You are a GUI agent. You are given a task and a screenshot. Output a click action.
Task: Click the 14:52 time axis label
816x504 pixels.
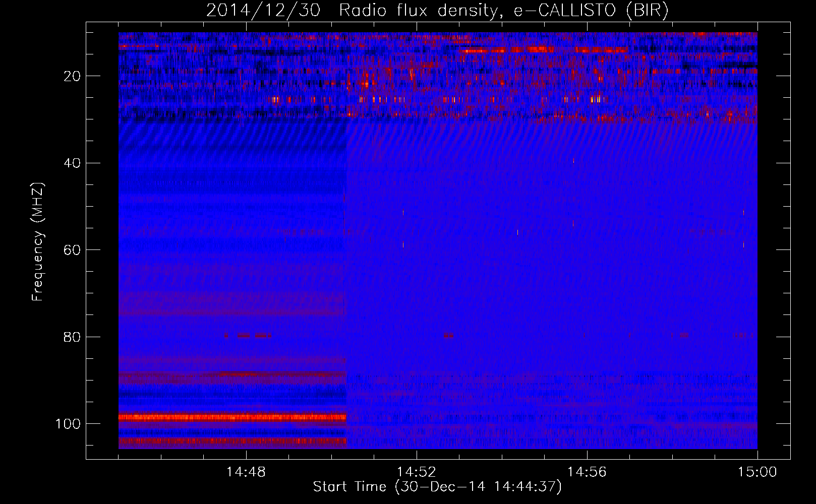[x=417, y=472]
